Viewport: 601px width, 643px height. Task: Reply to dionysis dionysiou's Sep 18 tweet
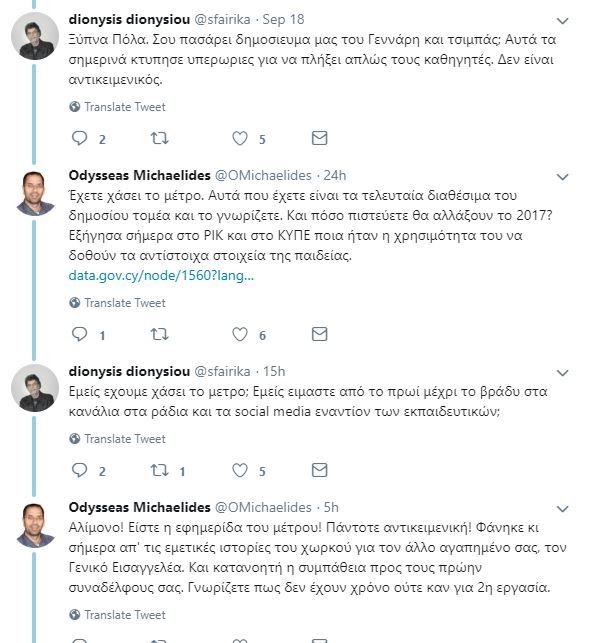(x=80, y=138)
